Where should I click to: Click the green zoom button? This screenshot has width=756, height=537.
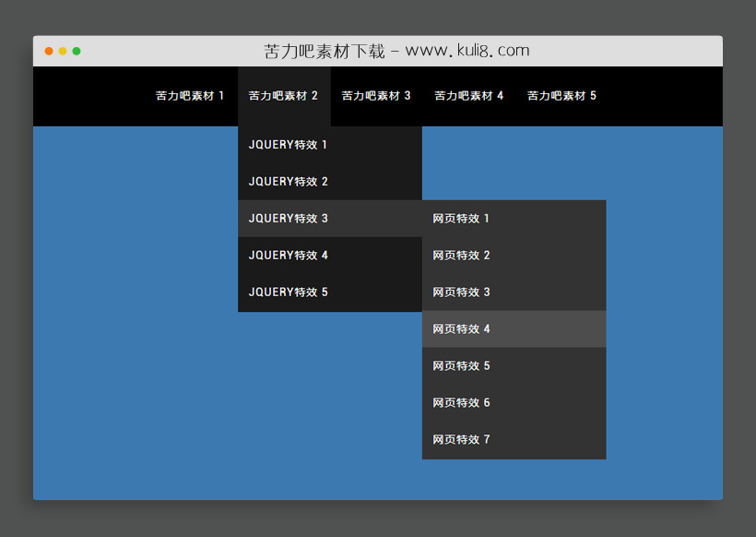[77, 51]
